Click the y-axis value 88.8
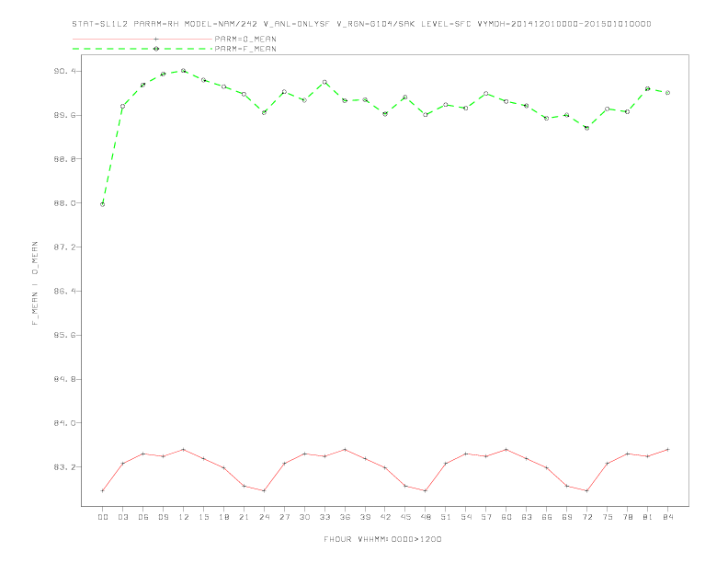This screenshot has width=728, height=563. (x=64, y=159)
